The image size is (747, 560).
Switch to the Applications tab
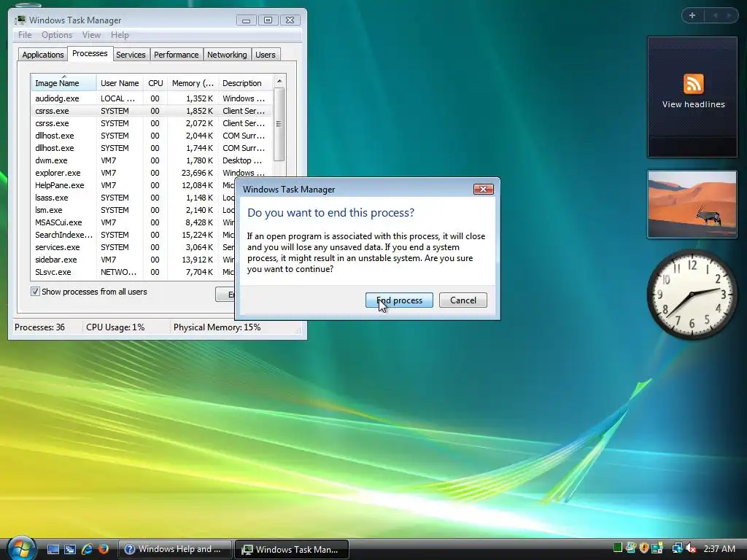point(43,55)
